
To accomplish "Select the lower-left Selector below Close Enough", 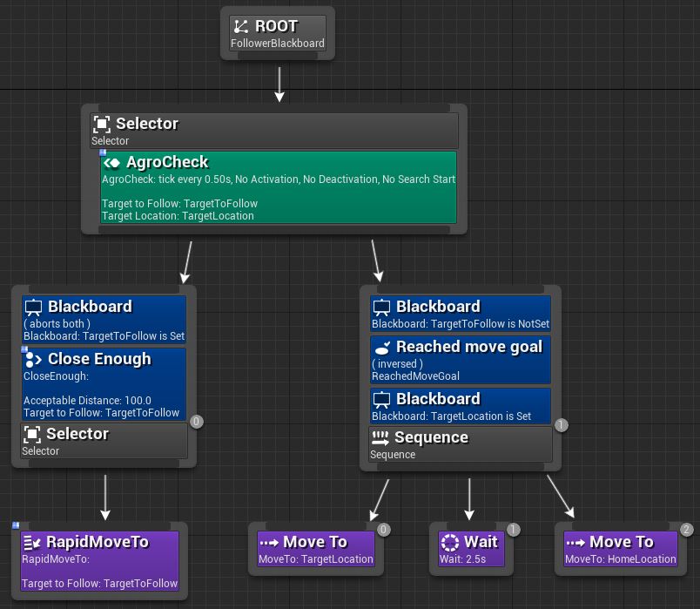I will pyautogui.click(x=104, y=441).
